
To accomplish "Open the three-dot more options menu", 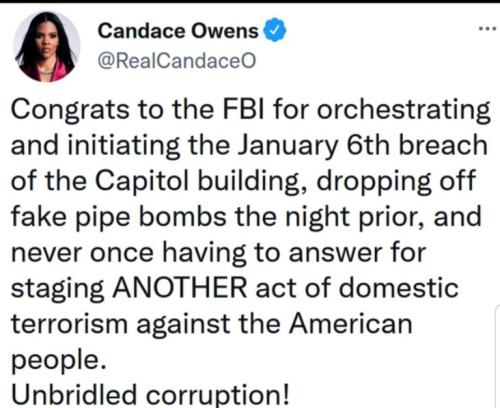I will pos(487,29).
